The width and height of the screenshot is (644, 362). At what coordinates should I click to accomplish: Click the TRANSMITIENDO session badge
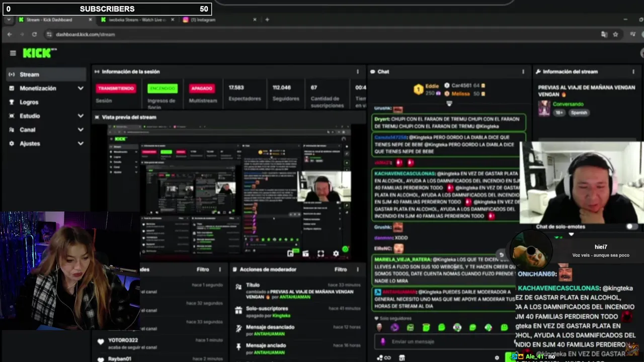(116, 88)
